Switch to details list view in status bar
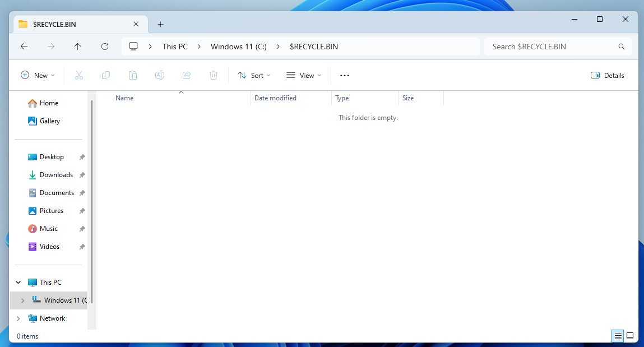644x347 pixels. click(x=618, y=336)
